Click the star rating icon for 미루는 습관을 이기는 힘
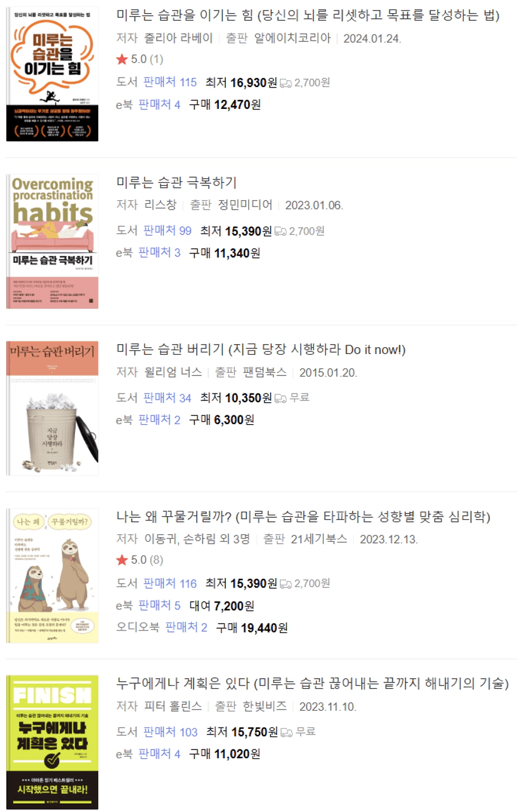The image size is (517, 812). pos(122,59)
